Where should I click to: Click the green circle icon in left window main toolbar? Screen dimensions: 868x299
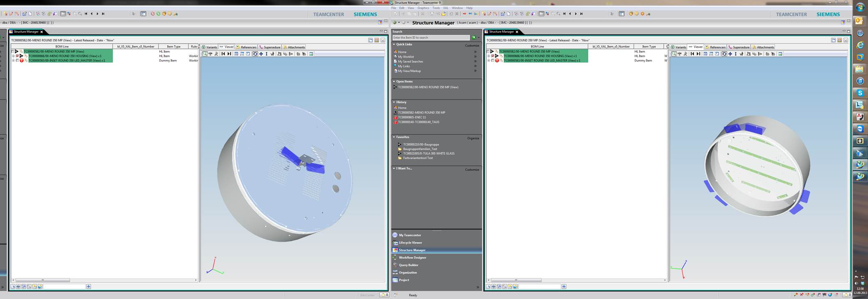(x=159, y=14)
